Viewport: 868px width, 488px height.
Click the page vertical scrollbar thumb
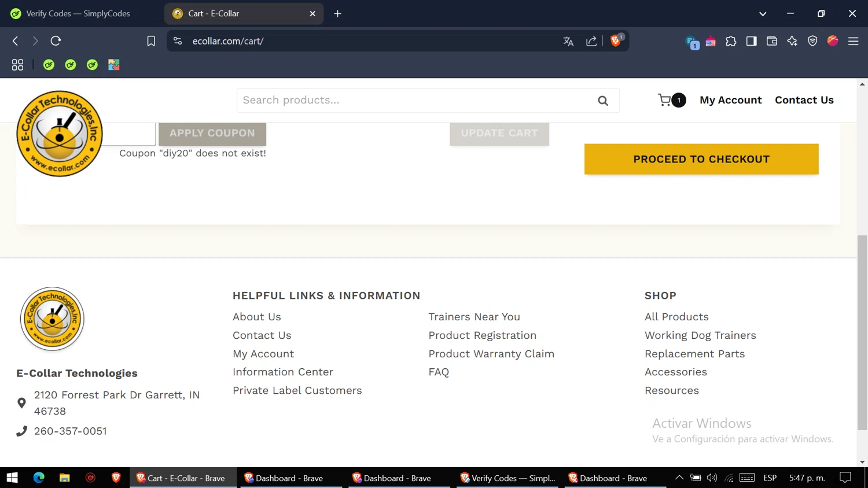(862, 332)
